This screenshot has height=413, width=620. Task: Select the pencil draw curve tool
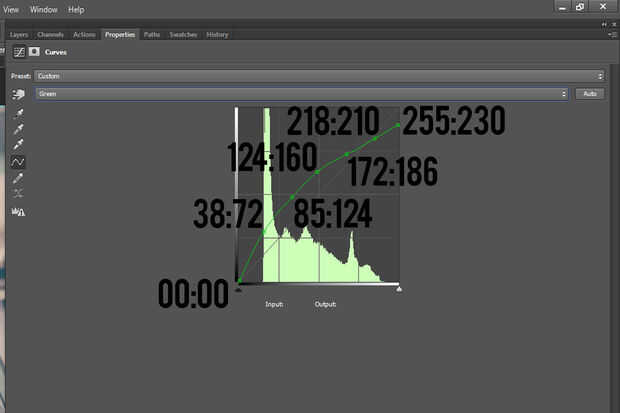pyautogui.click(x=18, y=178)
